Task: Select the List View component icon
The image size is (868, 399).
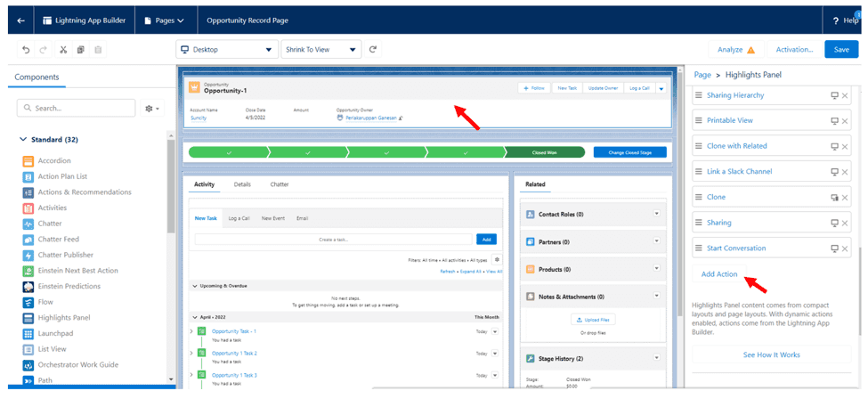Action: (x=28, y=350)
